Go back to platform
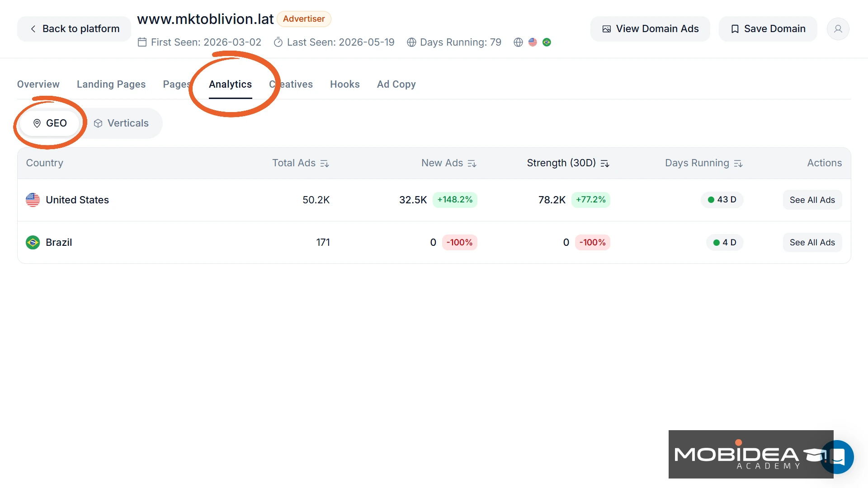868x488 pixels. coord(74,29)
